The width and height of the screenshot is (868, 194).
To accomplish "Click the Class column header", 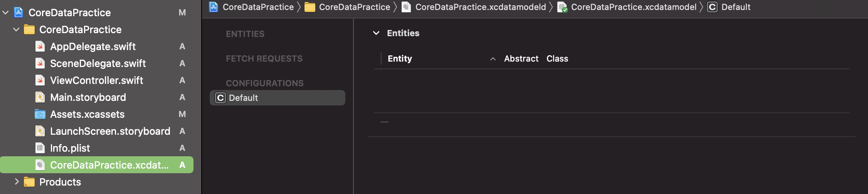I will (x=557, y=59).
